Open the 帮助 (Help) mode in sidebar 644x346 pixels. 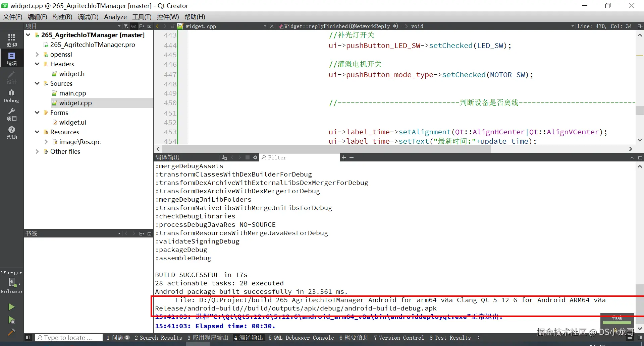coord(12,133)
